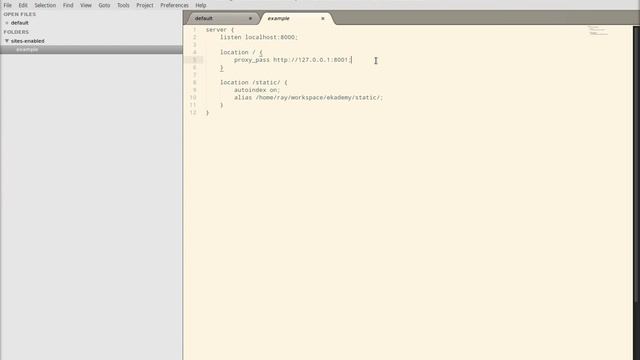Viewport: 640px width, 360px height.
Task: Click the 'location /static/ {' line
Action: [x=253, y=82]
